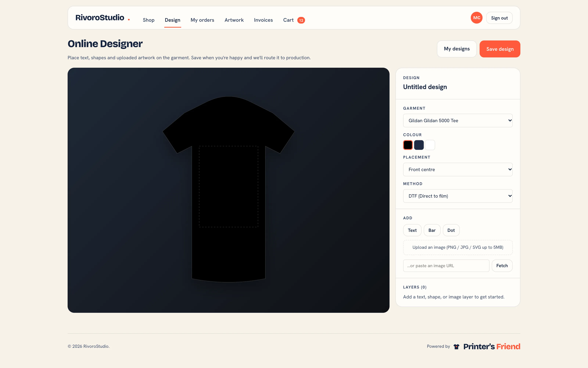588x368 pixels.
Task: Add a Text layer
Action: click(x=412, y=230)
